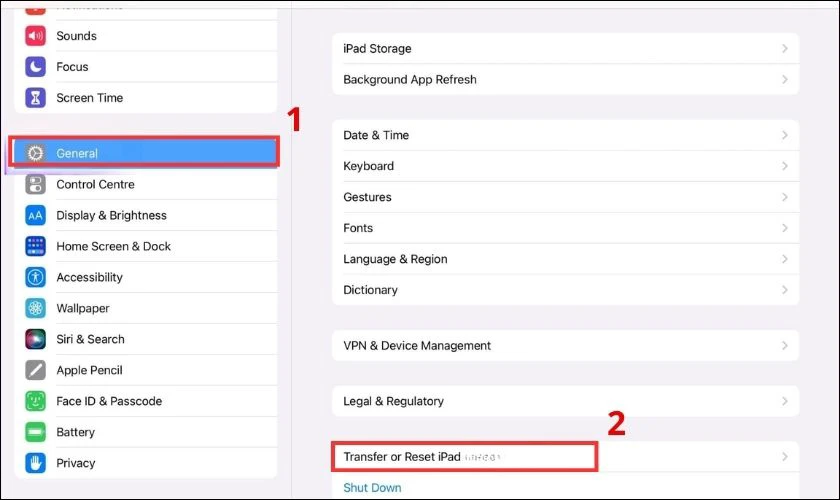Tap the Battery icon
Viewport: 840px width, 500px height.
[x=35, y=432]
